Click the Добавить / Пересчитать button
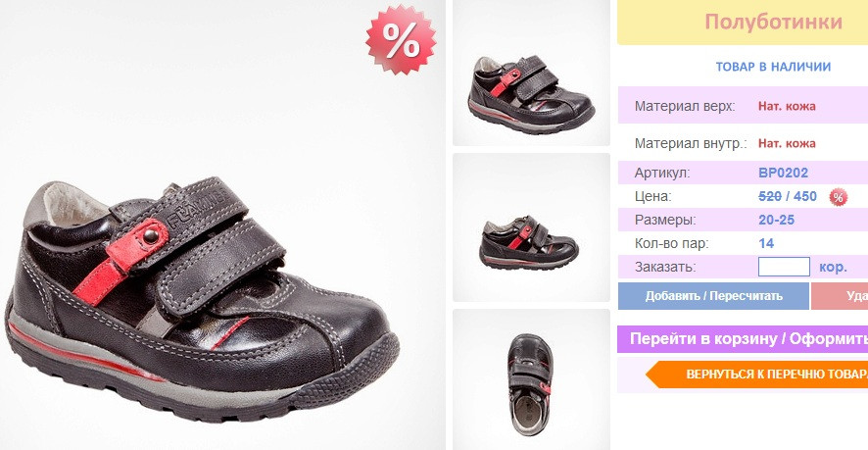The image size is (868, 450). [713, 296]
